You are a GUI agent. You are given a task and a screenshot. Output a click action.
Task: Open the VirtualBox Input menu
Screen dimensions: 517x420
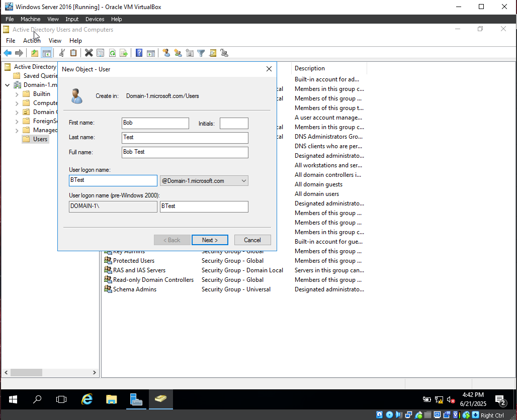[x=72, y=19]
